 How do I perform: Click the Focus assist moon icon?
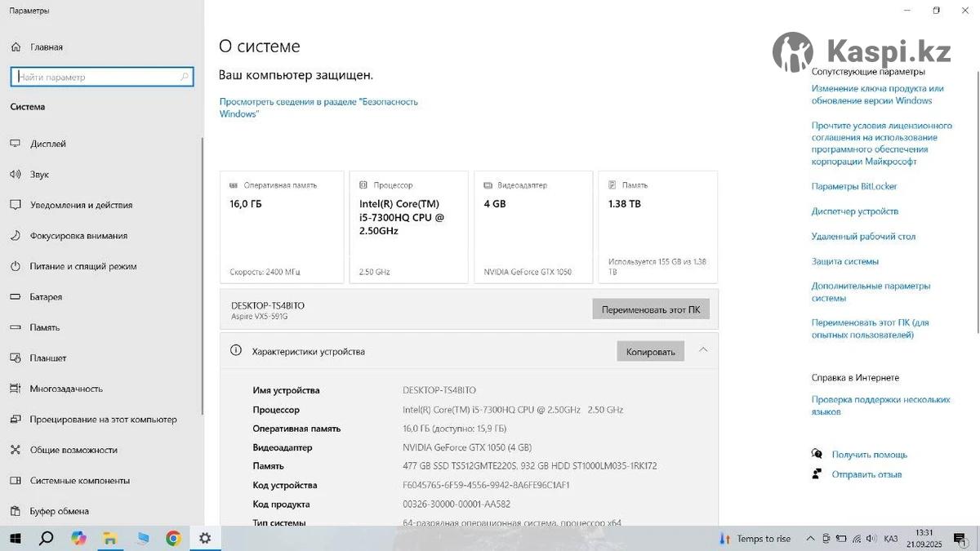click(15, 236)
